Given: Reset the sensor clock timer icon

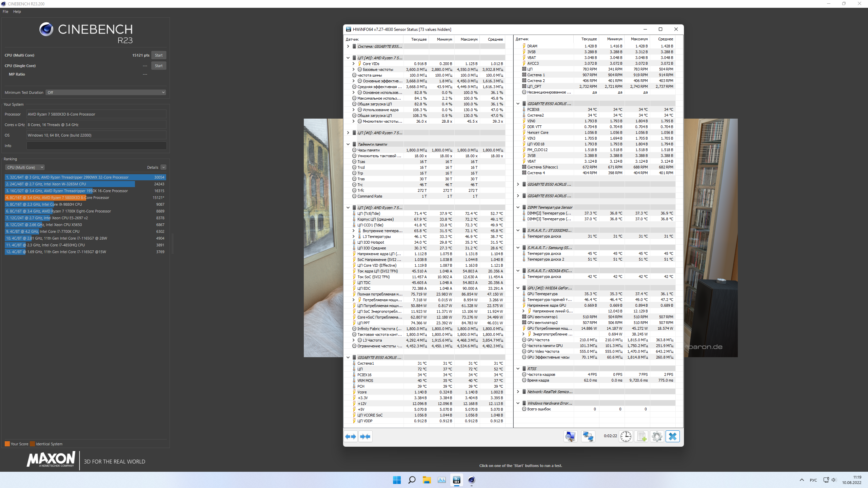Looking at the screenshot, I should click(x=626, y=436).
